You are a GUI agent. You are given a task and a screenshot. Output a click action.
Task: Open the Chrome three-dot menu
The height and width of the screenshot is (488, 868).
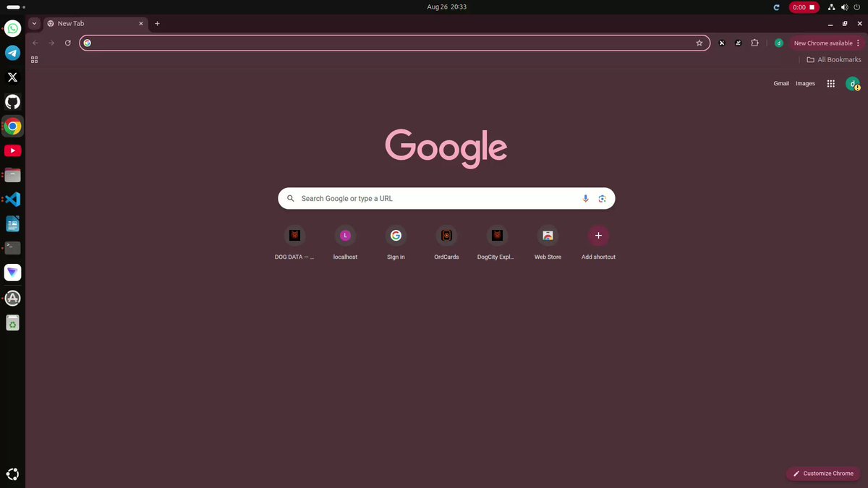[859, 43]
